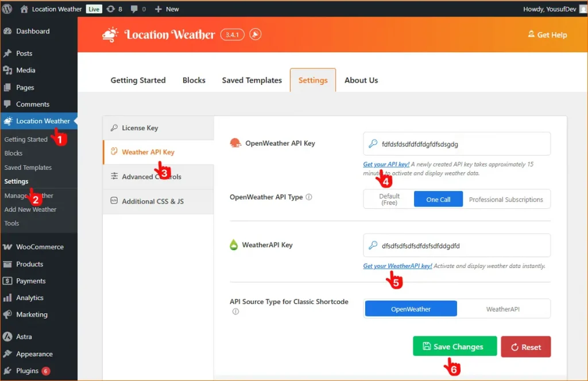This screenshot has height=381, width=588.
Task: Click the comments bubble icon in the admin bar
Action: coord(134,9)
